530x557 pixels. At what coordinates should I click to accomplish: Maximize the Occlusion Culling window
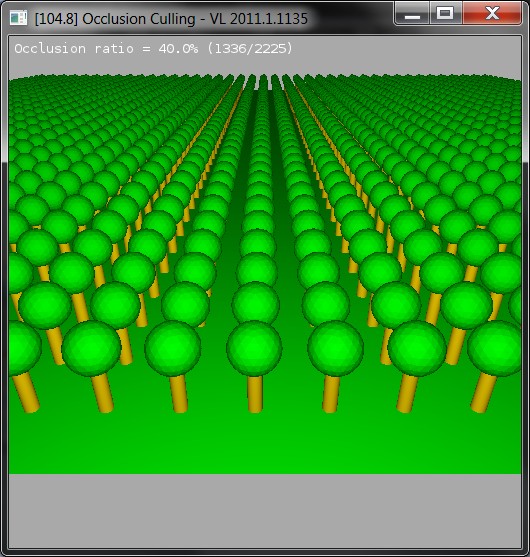[445, 13]
